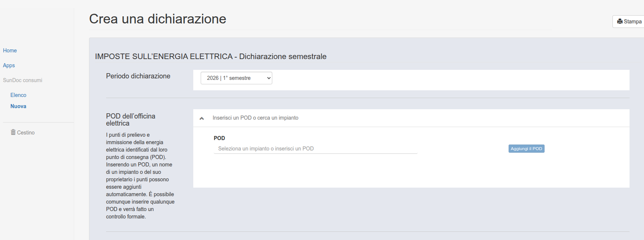Select the Nuova sidebar item
Viewport: 644px width, 240px height.
tap(18, 106)
